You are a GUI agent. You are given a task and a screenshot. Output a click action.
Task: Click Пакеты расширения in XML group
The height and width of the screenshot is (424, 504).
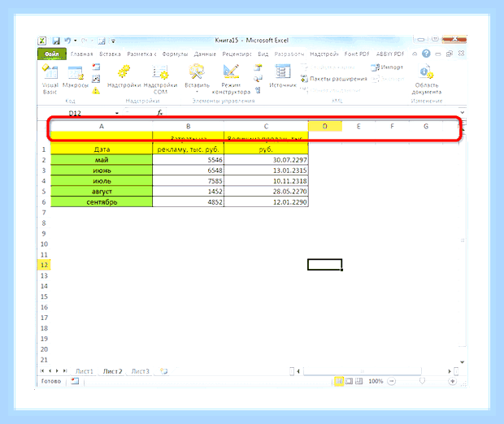[x=333, y=79]
